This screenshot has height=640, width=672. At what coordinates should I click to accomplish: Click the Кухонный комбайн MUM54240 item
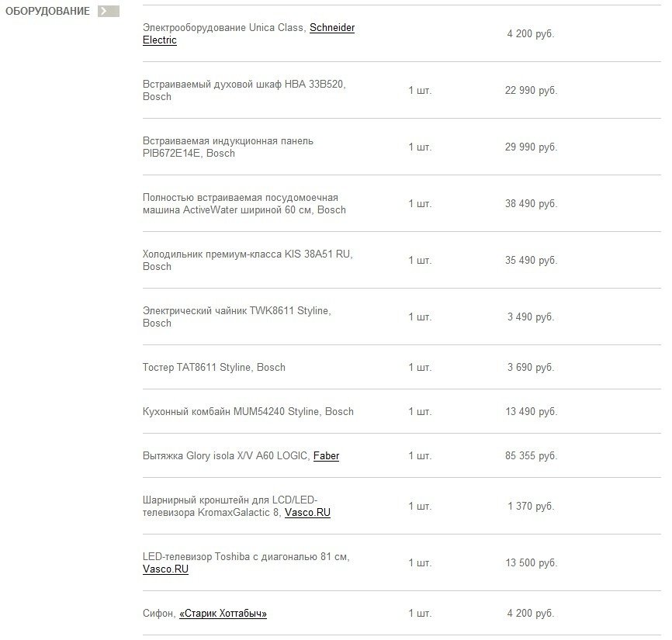point(248,412)
